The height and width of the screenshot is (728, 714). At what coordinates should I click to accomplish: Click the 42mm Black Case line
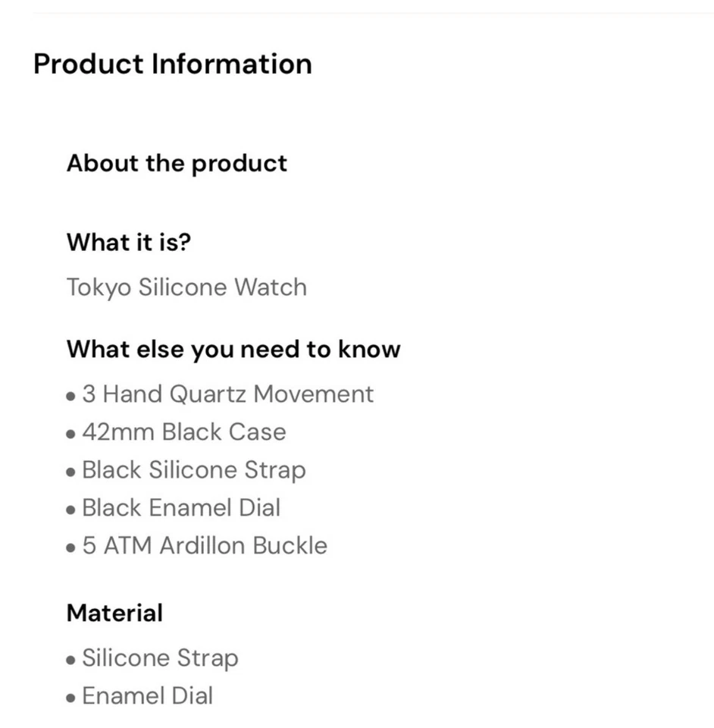[x=183, y=432]
